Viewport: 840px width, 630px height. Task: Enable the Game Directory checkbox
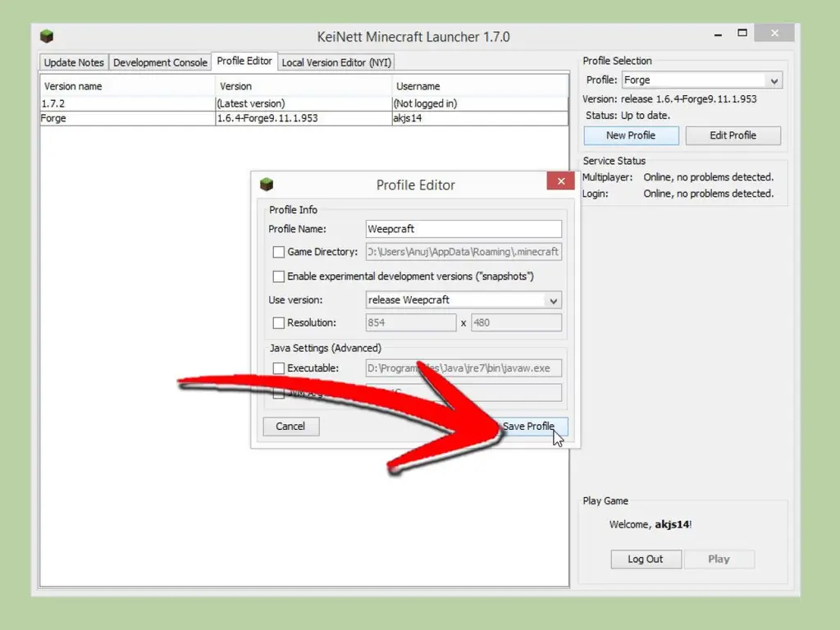[279, 252]
